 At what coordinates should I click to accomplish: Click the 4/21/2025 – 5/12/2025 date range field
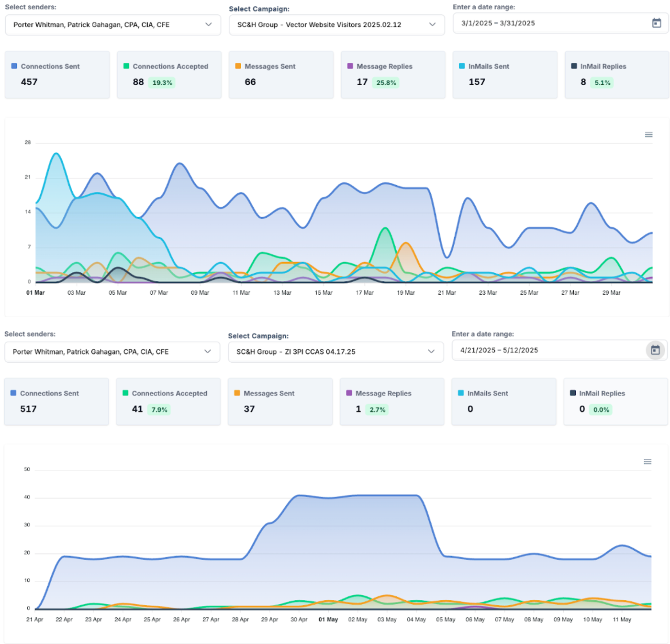(x=559, y=350)
